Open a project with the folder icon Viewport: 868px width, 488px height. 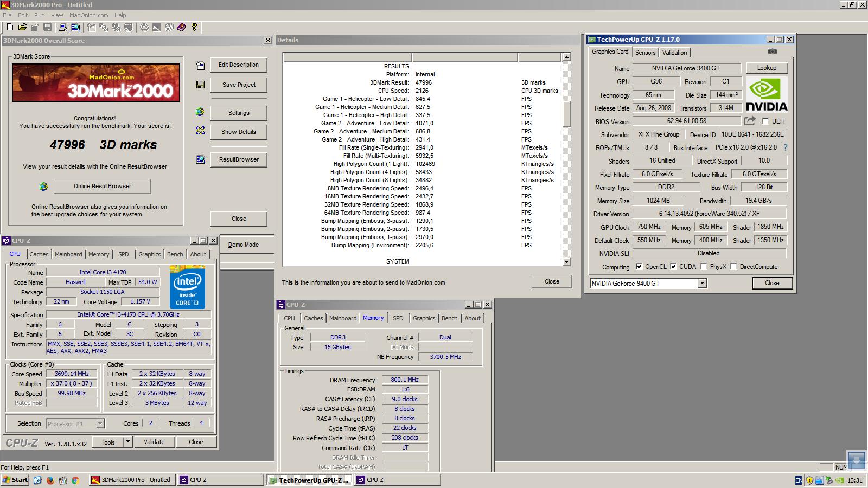[x=22, y=27]
